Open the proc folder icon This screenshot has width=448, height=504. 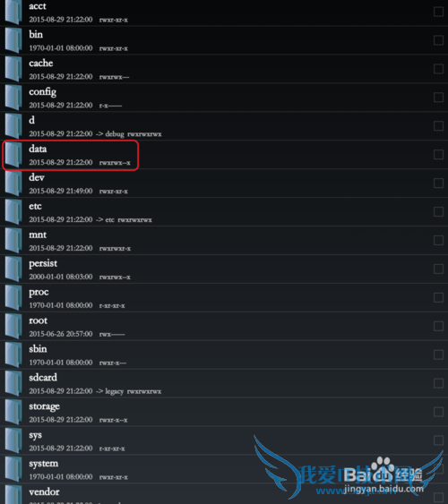coord(13,298)
